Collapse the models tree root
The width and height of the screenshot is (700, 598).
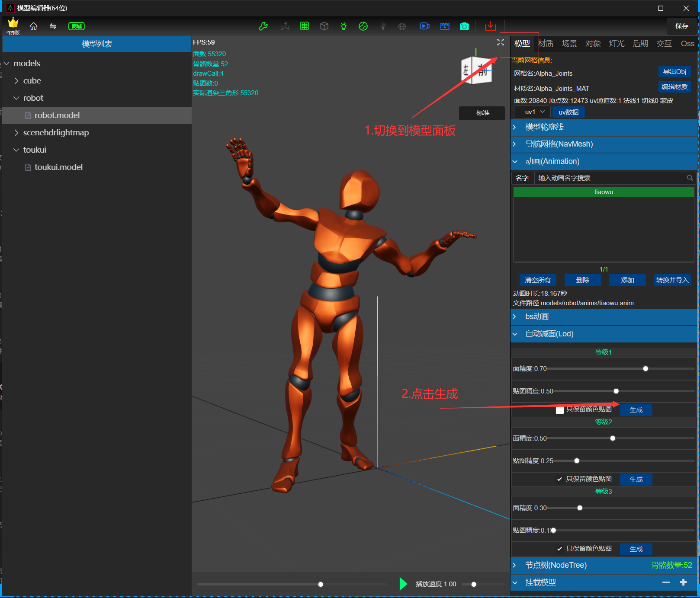(7, 64)
